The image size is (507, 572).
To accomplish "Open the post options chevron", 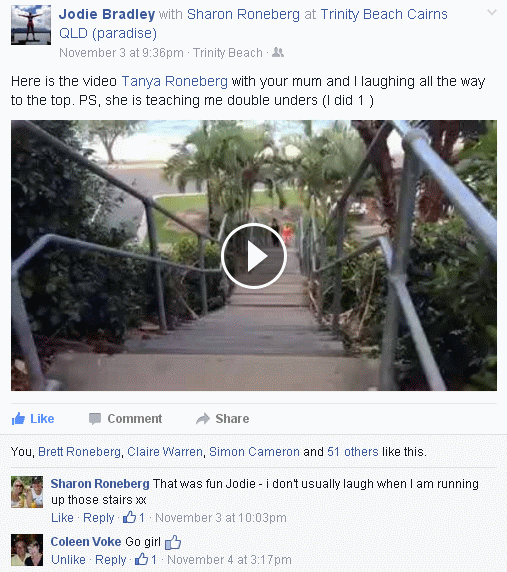I will 492,12.
